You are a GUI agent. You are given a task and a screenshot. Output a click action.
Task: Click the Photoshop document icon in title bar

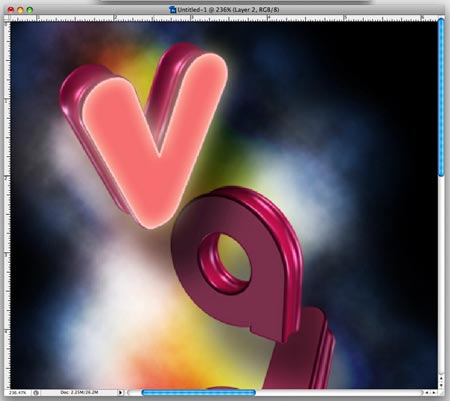pos(172,10)
